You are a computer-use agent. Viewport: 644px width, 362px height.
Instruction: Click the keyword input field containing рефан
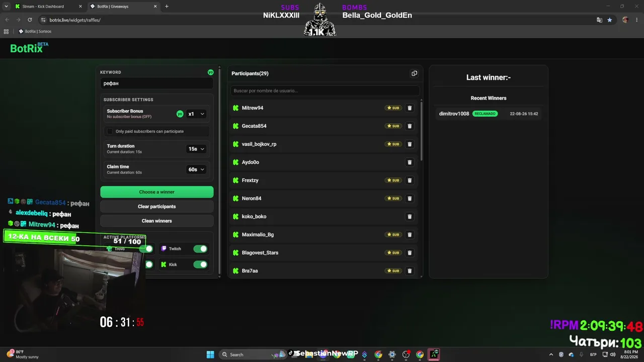pyautogui.click(x=157, y=83)
